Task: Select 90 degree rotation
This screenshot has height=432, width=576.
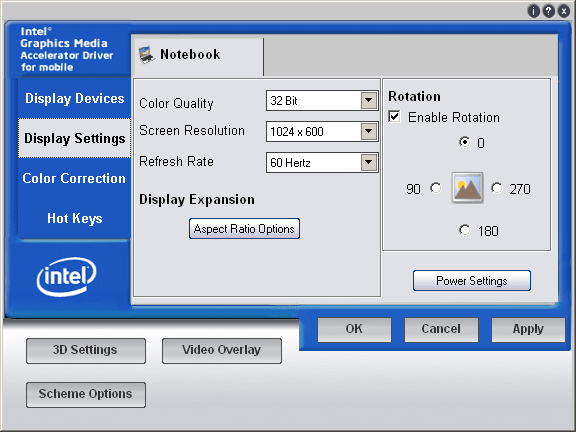Action: point(436,188)
